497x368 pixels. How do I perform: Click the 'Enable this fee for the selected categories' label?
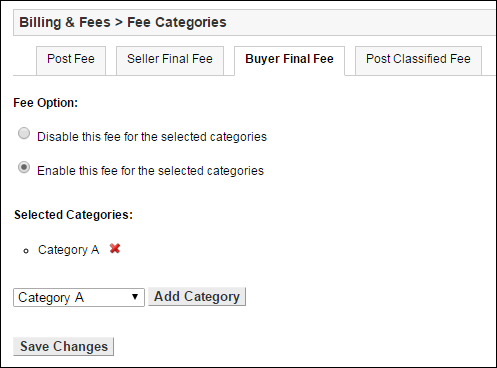(150, 171)
